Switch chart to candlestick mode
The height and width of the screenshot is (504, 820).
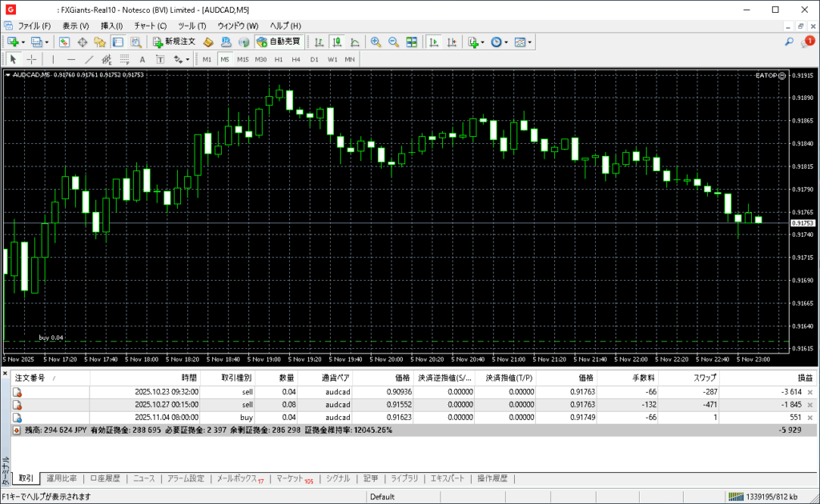coord(337,42)
